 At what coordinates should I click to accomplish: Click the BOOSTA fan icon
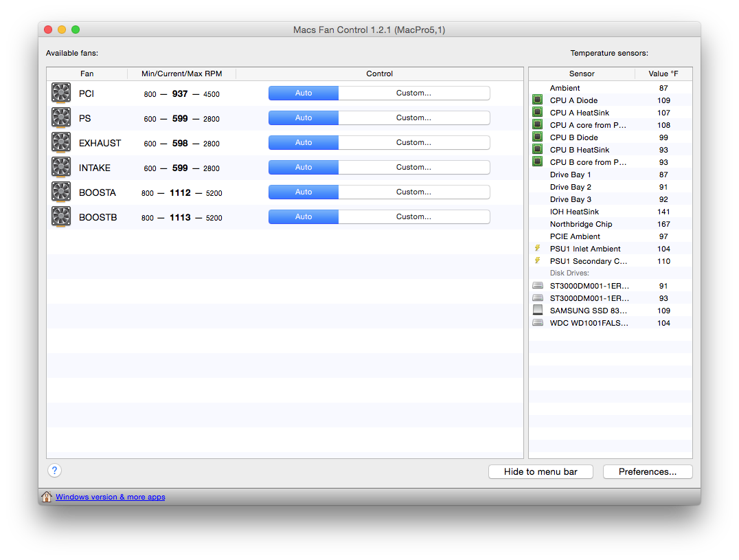point(61,192)
